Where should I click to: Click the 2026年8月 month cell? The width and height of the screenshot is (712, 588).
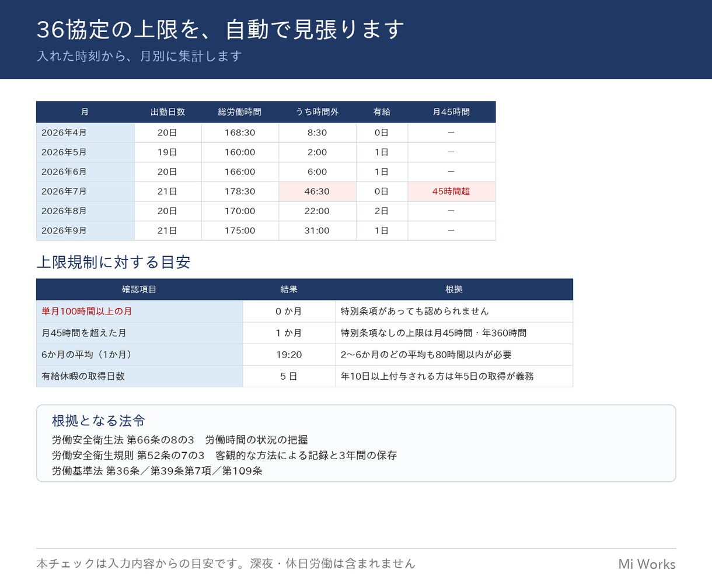pyautogui.click(x=85, y=211)
